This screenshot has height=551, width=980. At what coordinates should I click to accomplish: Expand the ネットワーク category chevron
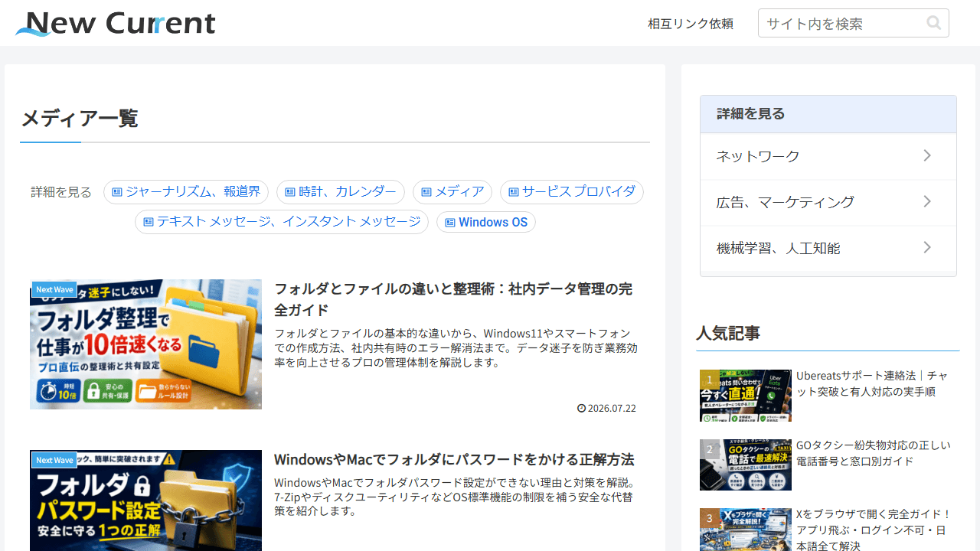[927, 156]
